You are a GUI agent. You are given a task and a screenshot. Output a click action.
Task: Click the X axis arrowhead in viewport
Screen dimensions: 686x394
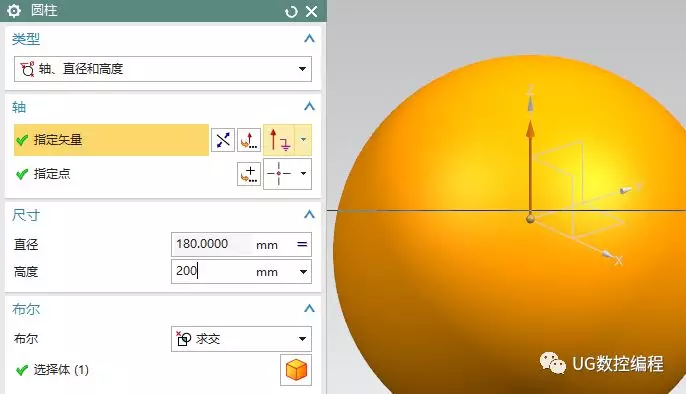point(606,255)
